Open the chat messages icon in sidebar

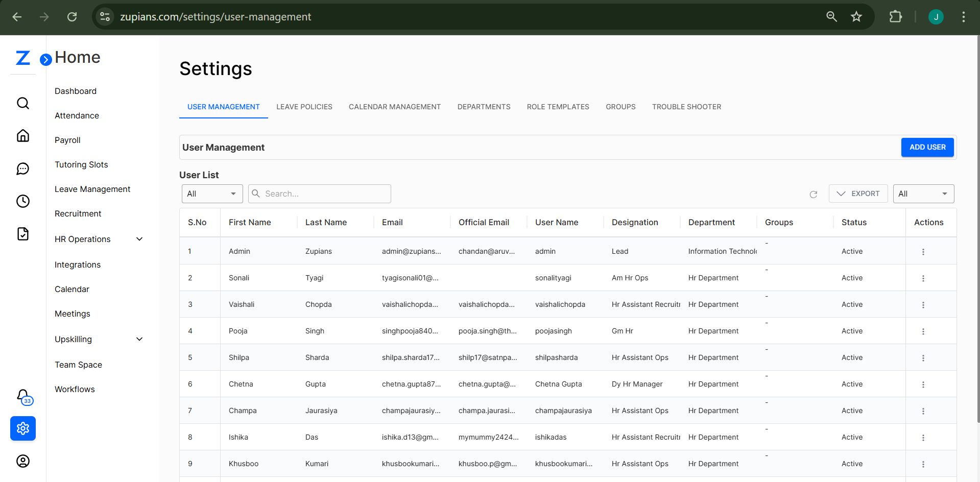(x=23, y=168)
